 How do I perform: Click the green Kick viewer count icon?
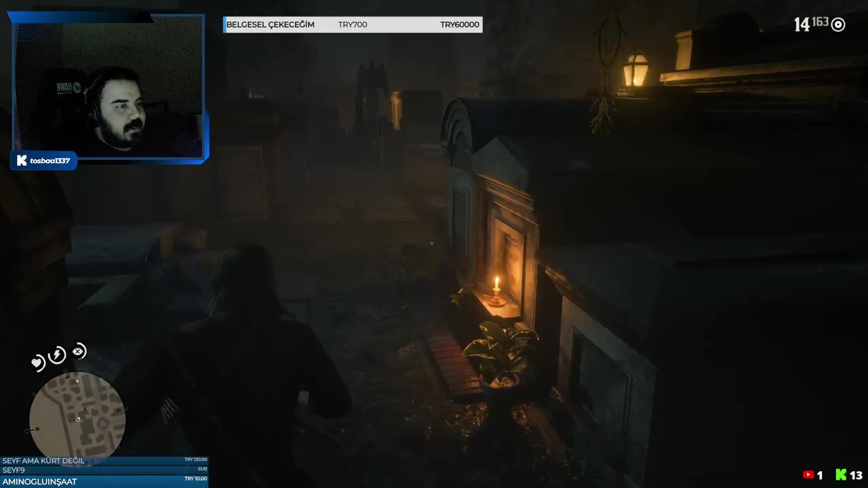coord(841,475)
